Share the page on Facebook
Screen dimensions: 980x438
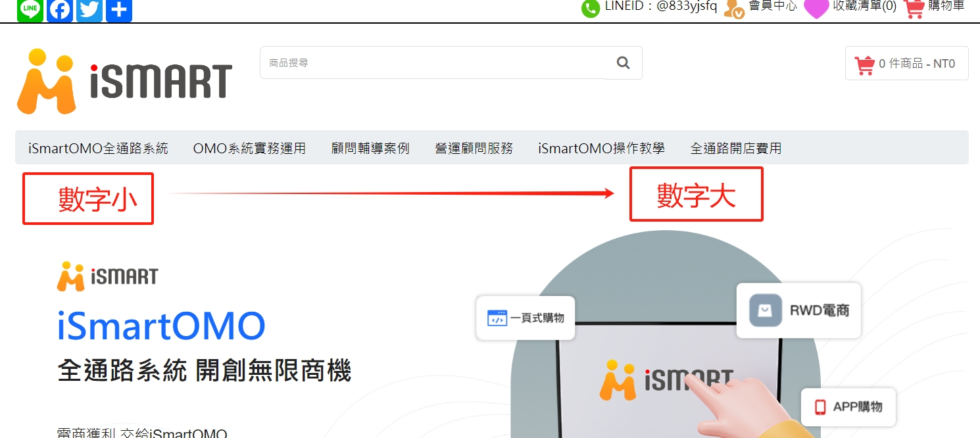tap(60, 10)
